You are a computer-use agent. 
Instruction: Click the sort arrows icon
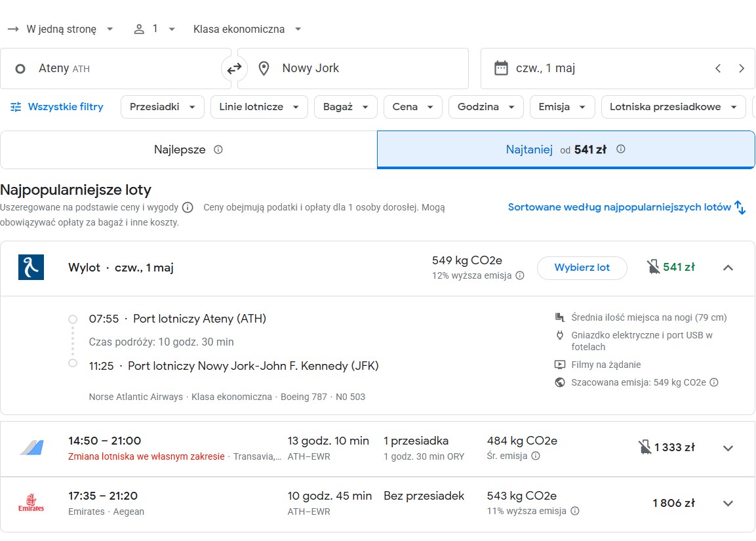(740, 207)
